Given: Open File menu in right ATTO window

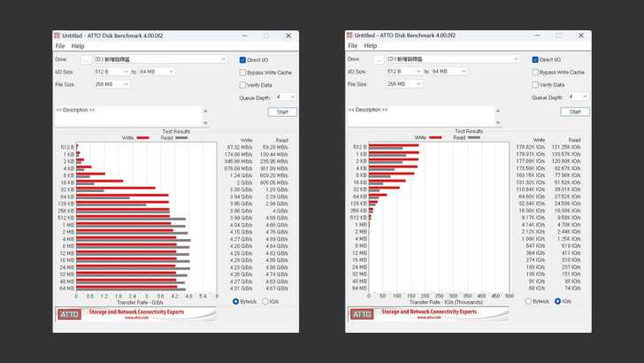Looking at the screenshot, I should pyautogui.click(x=352, y=46).
